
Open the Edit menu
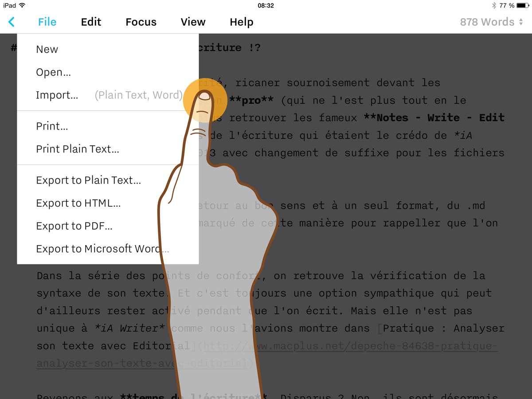click(x=91, y=22)
